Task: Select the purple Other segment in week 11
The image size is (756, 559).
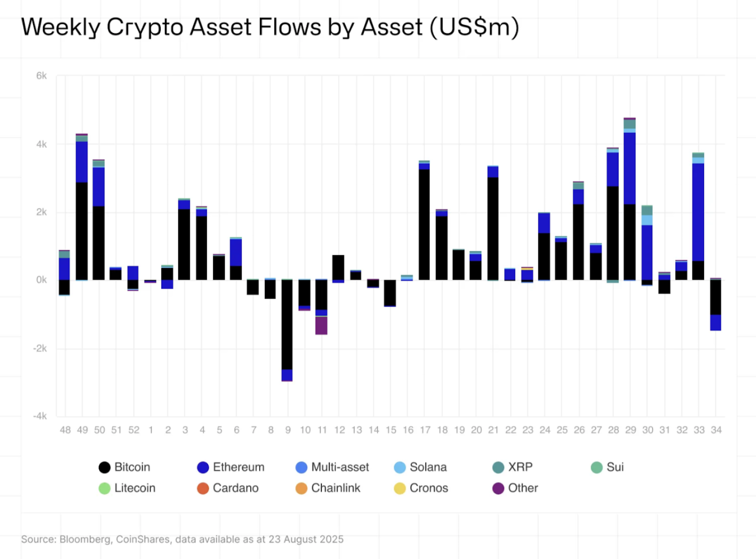Action: (x=321, y=325)
